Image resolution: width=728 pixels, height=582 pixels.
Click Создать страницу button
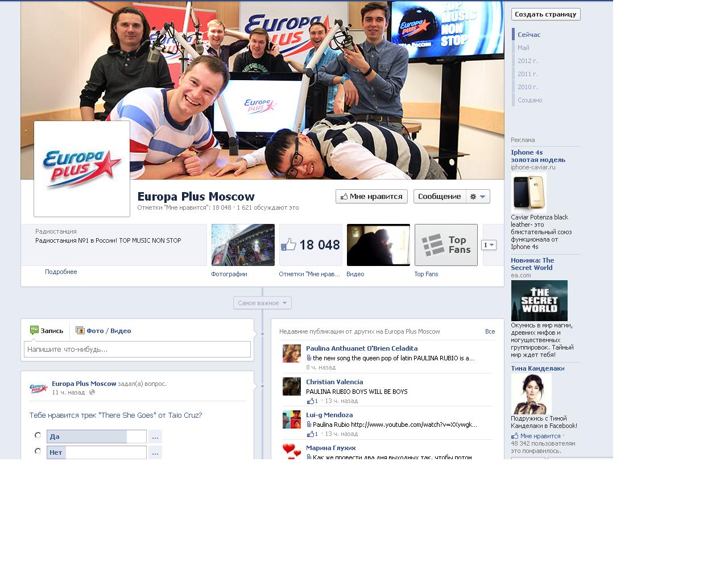pos(545,14)
